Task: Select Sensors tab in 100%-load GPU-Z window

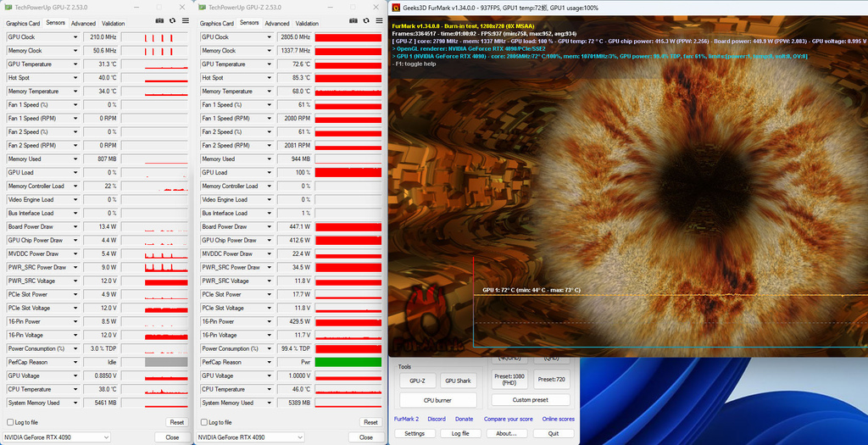Action: click(x=249, y=23)
